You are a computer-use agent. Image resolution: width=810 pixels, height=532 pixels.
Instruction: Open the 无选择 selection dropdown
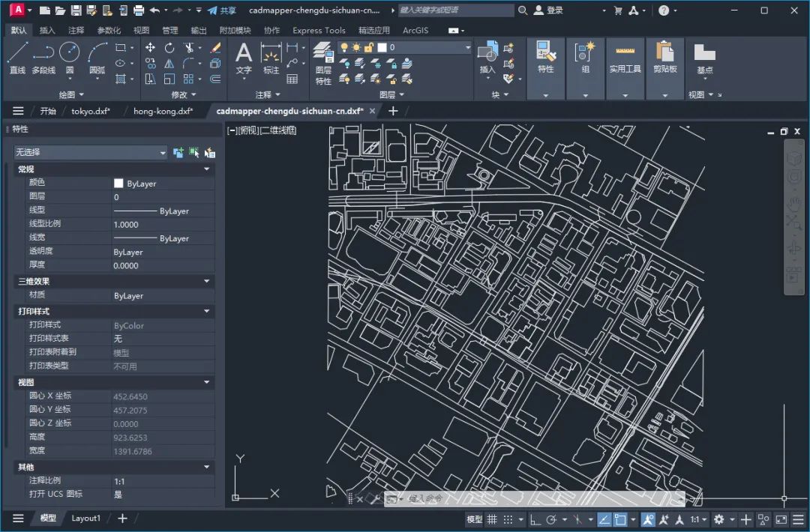tap(90, 152)
